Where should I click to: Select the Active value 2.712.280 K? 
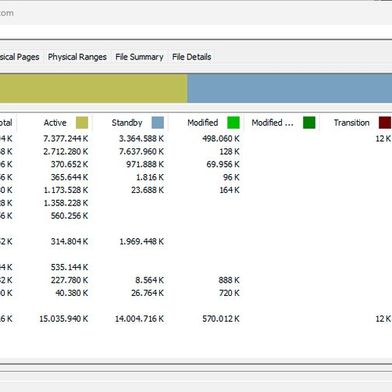coord(66,152)
